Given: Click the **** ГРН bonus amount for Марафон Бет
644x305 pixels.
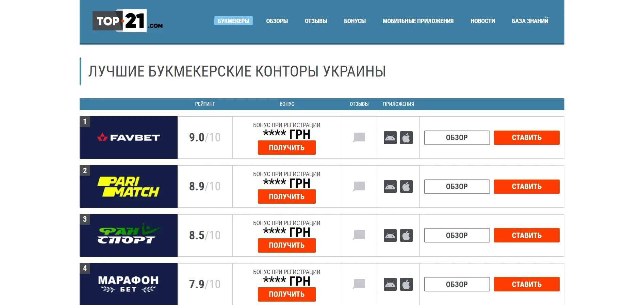Looking at the screenshot, I should click(287, 281).
